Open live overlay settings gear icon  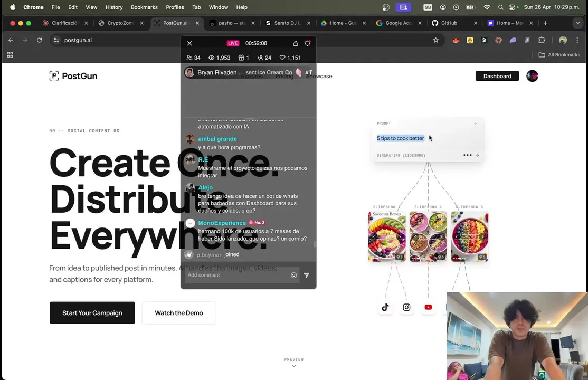[308, 43]
